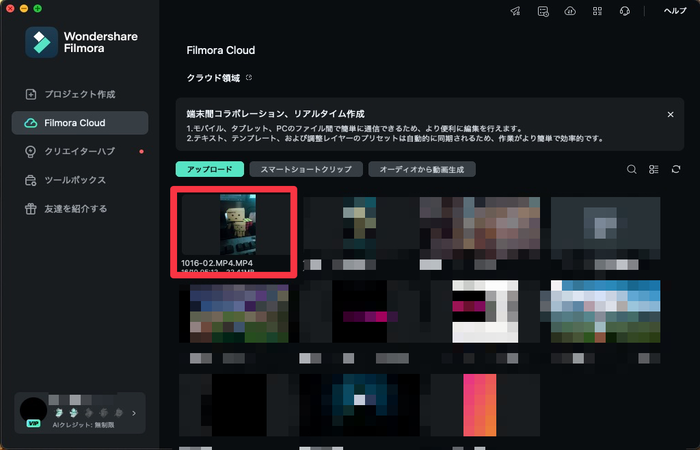Open クリエイターハブ in the sidebar
Image resolution: width=700 pixels, height=450 pixels.
point(80,152)
